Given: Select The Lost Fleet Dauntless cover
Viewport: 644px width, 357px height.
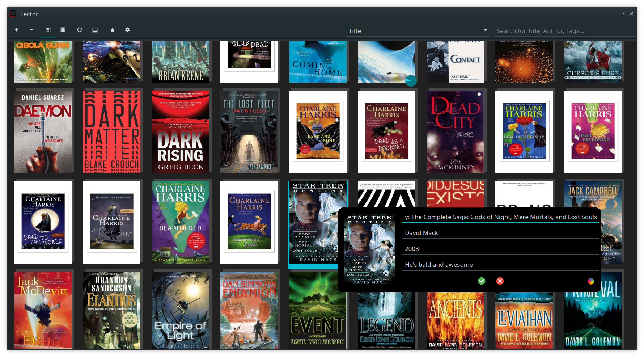Looking at the screenshot, I should tap(249, 132).
